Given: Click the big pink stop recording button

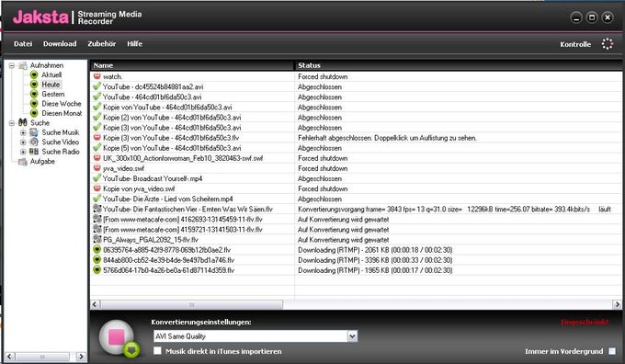Looking at the screenshot, I should pos(117,337).
